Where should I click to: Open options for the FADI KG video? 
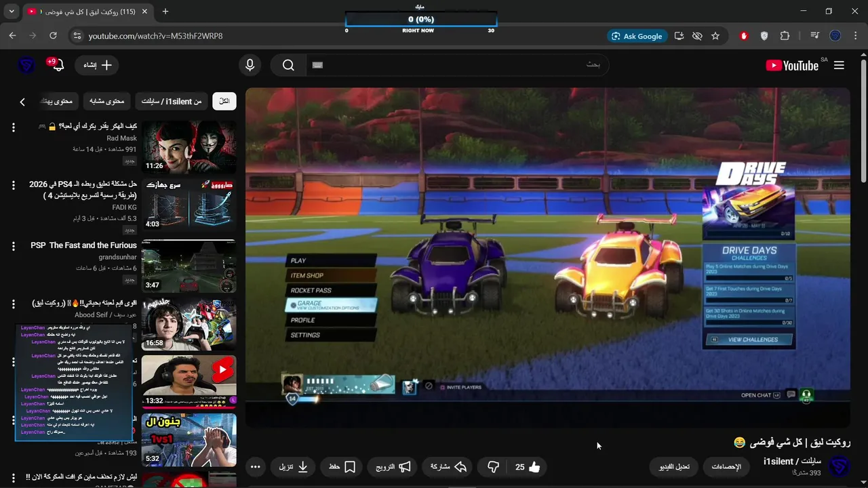13,185
